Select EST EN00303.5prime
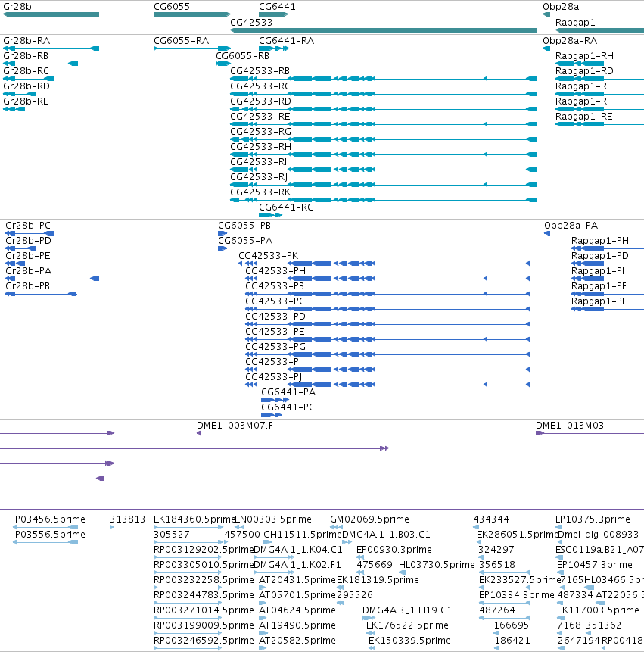The height and width of the screenshot is (652, 644). click(273, 519)
